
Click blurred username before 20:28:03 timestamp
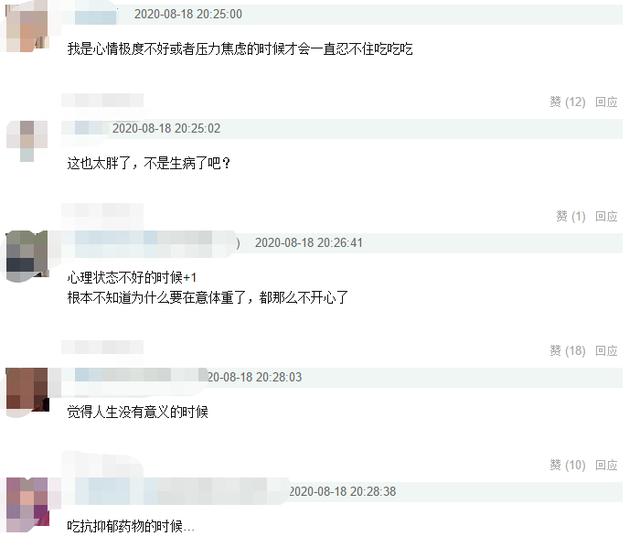(x=140, y=375)
